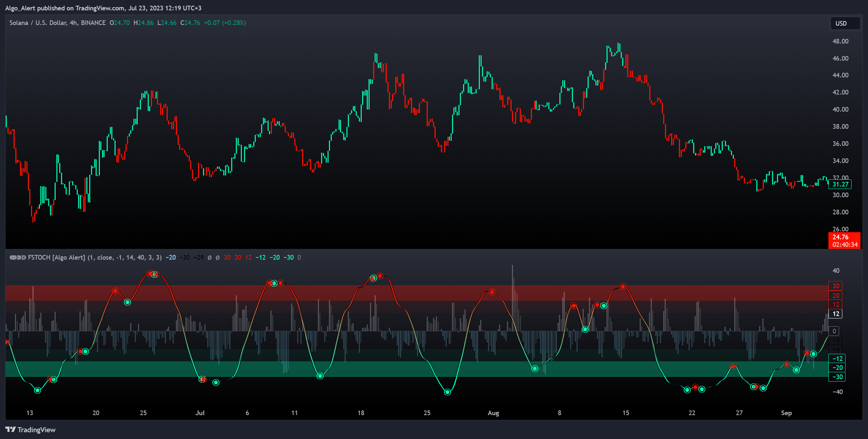The image size is (868, 439).
Task: Click the 40.00 price axis label
Action: coord(841,109)
